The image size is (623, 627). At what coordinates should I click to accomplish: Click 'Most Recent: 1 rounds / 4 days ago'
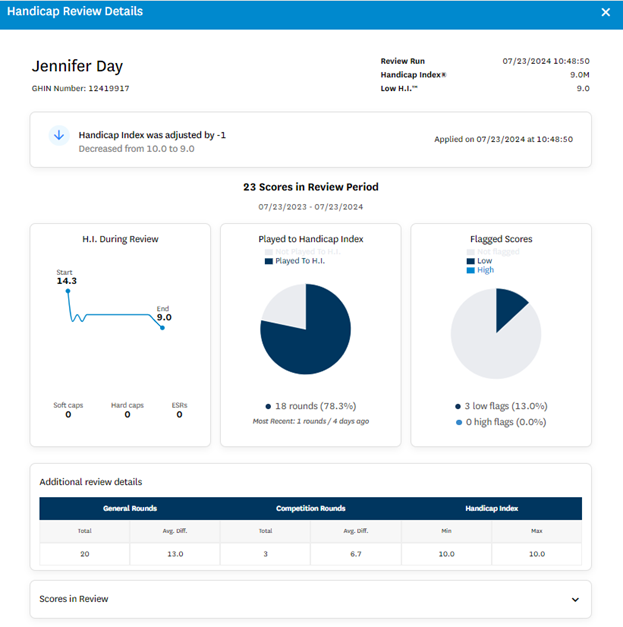coord(311,421)
